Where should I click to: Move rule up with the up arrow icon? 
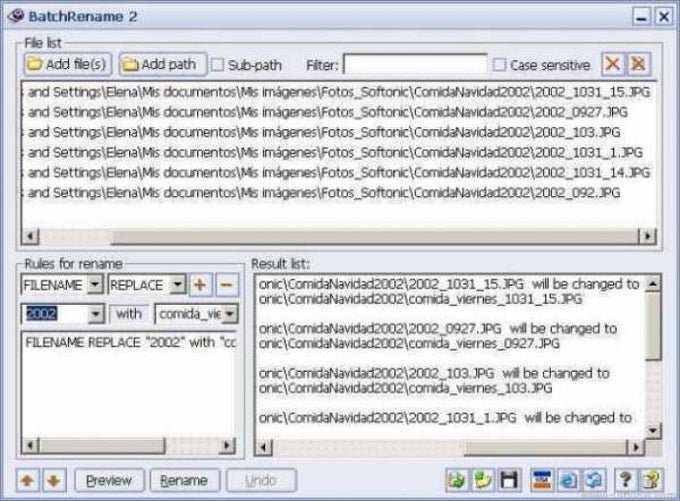[27, 480]
